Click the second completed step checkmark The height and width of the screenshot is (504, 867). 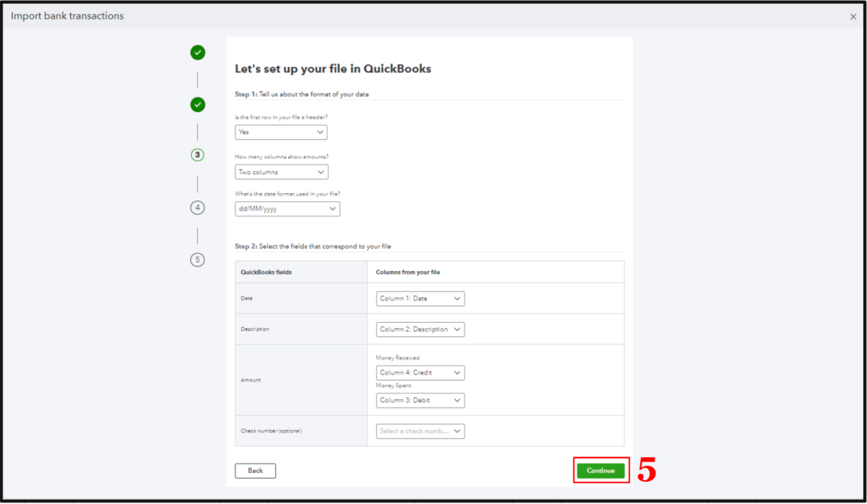tap(197, 104)
